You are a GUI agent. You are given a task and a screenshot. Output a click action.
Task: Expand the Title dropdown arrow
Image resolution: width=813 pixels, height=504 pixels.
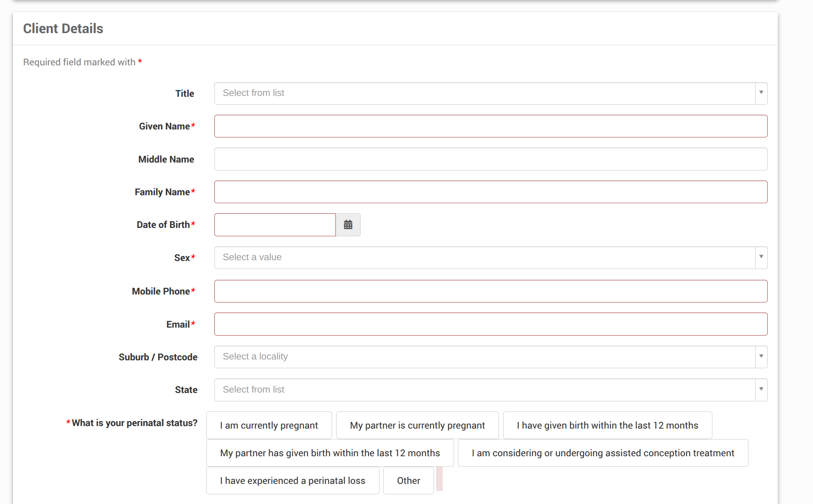(761, 93)
